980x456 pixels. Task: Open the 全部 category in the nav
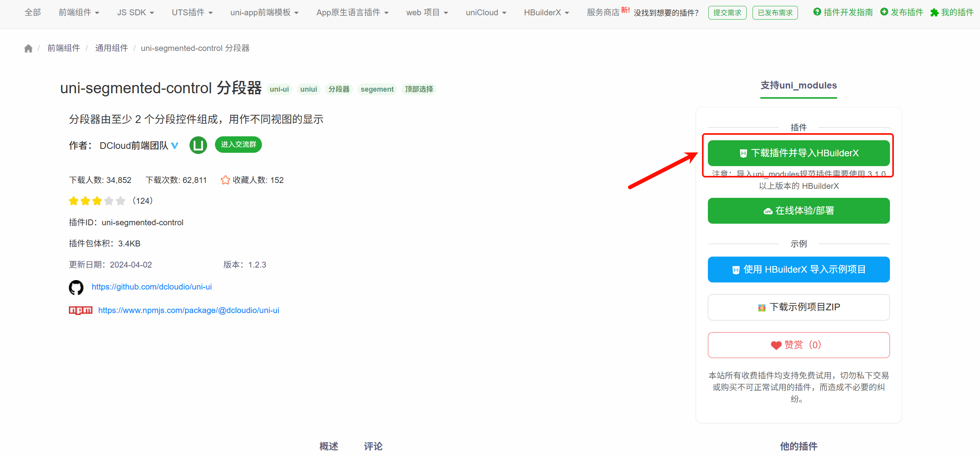pyautogui.click(x=33, y=13)
